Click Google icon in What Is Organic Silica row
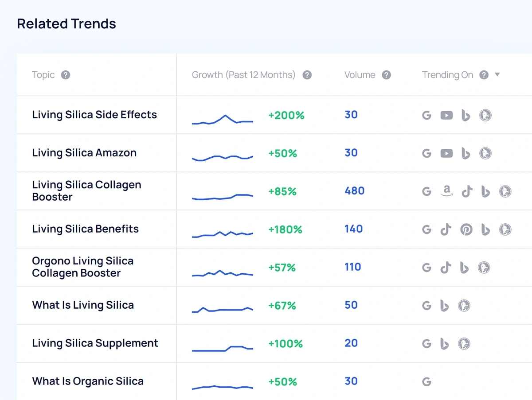532x400 pixels. 426,382
